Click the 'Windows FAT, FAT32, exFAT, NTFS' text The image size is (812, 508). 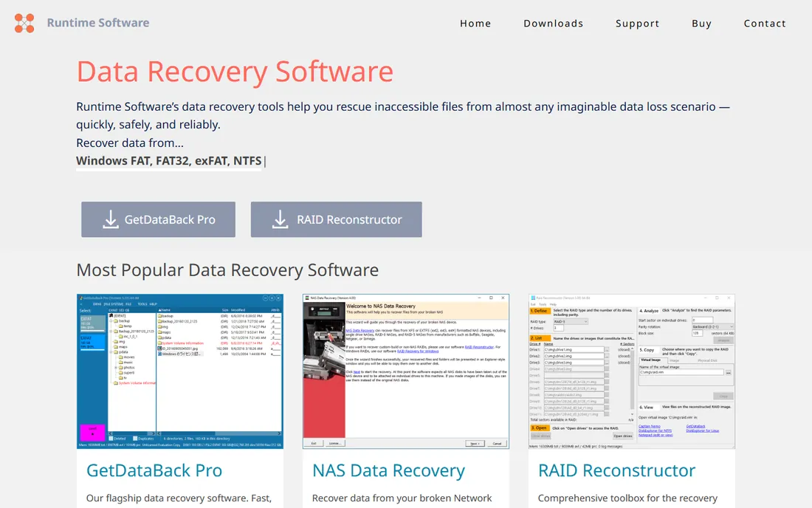[169, 160]
